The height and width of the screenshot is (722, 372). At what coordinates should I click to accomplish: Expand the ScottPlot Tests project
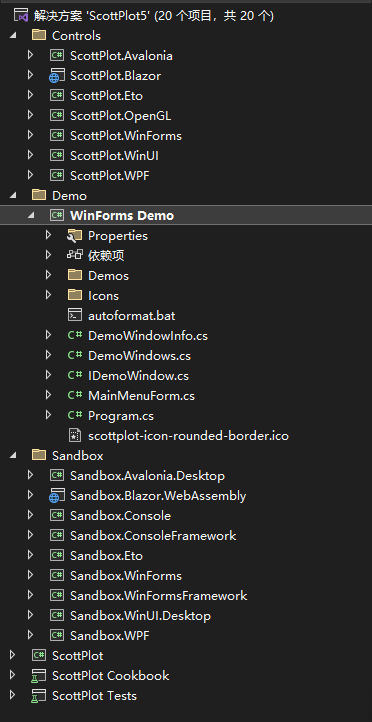(x=12, y=695)
